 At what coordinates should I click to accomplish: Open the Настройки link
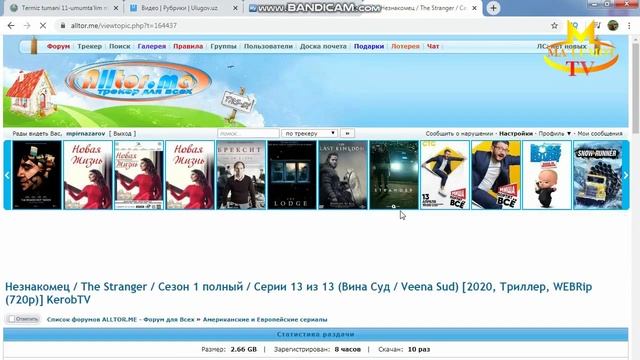[x=516, y=133]
